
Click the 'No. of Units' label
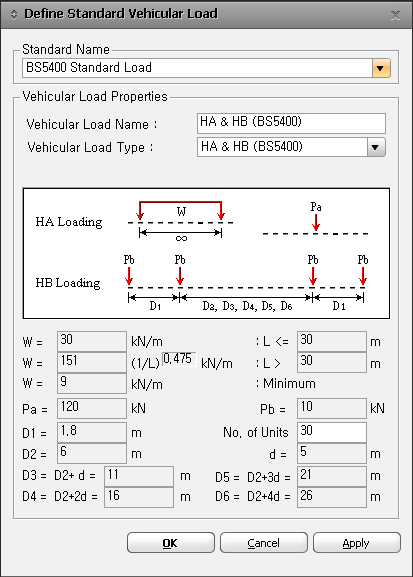click(256, 432)
